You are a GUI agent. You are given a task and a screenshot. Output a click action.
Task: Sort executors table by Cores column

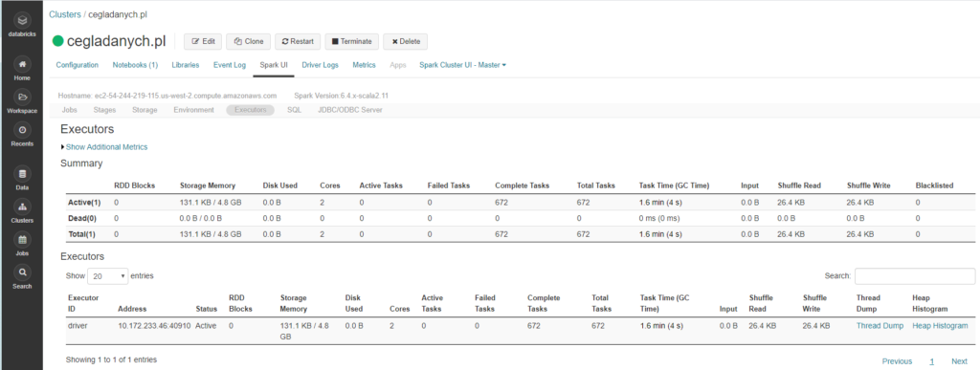point(400,309)
